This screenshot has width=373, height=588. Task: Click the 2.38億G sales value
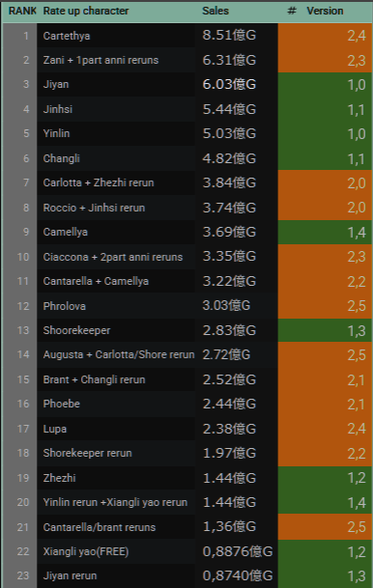229,429
